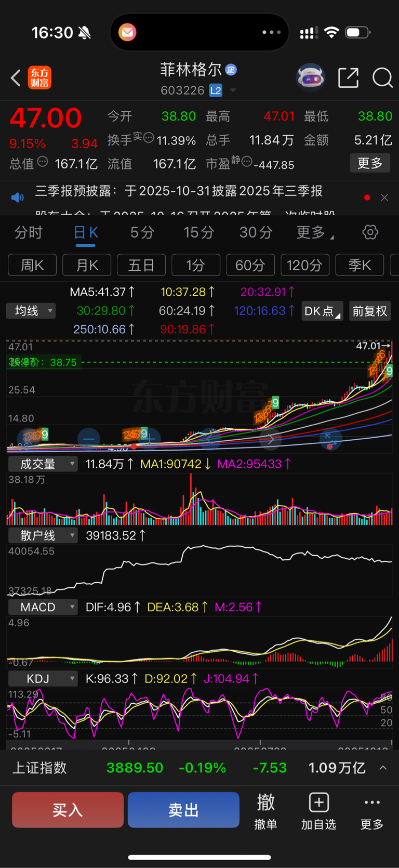Screen dimensions: 399x868
Task: Tap the 1.09万亿 index turnover
Action: point(337,768)
